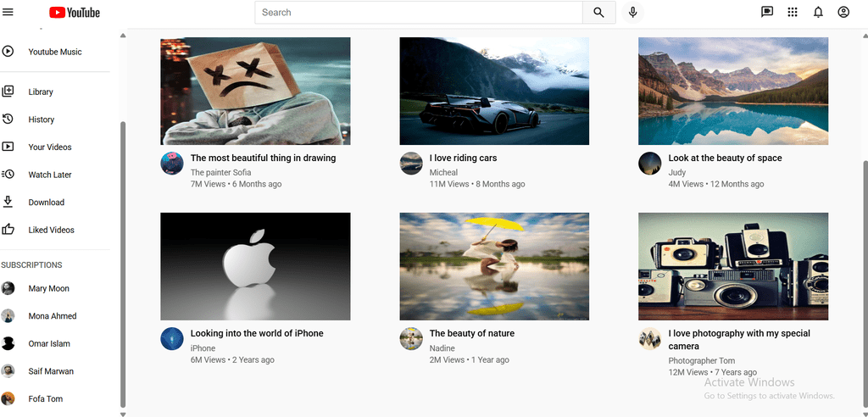868x417 pixels.
Task: Open title "The beauty of nature"
Action: [471, 333]
